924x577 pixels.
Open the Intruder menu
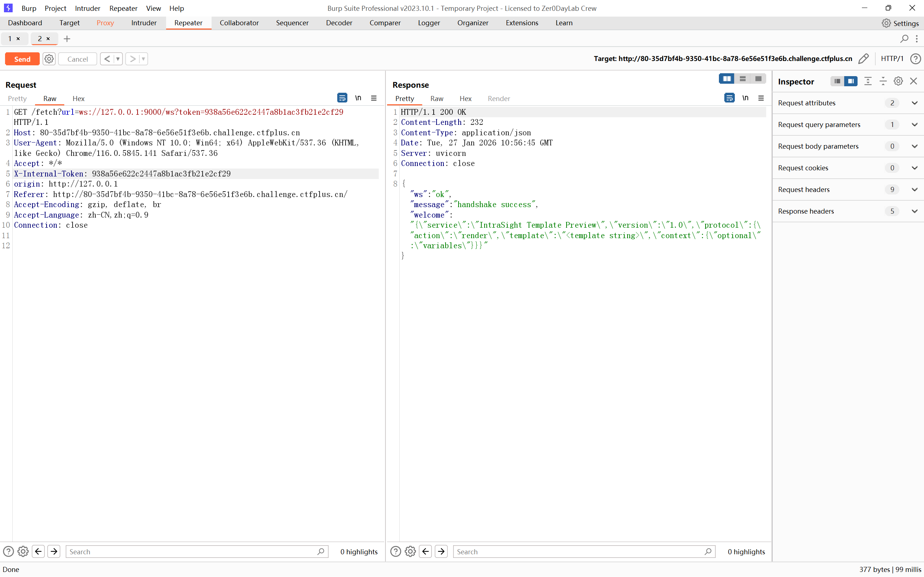[87, 8]
